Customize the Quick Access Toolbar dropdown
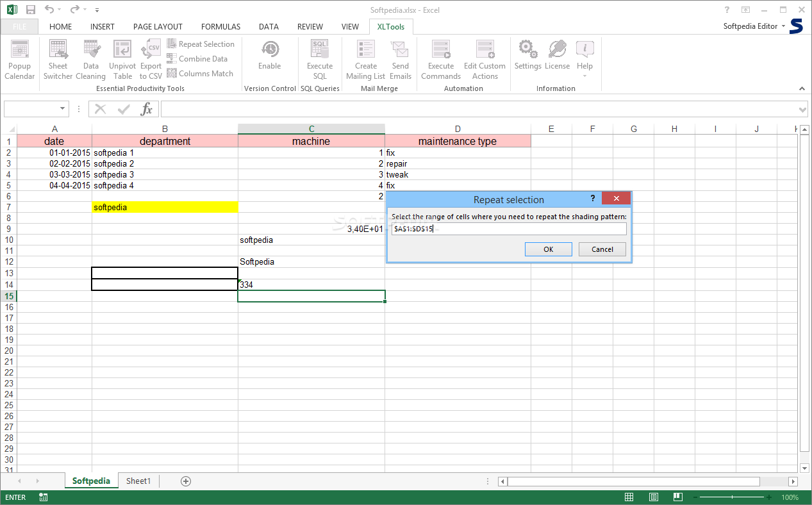Image resolution: width=812 pixels, height=505 pixels. pyautogui.click(x=97, y=10)
